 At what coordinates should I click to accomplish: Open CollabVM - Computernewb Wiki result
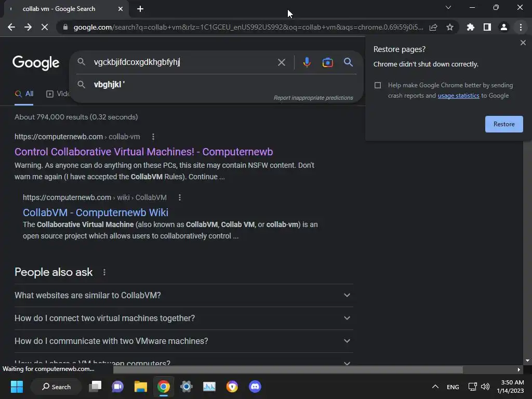coord(96,212)
